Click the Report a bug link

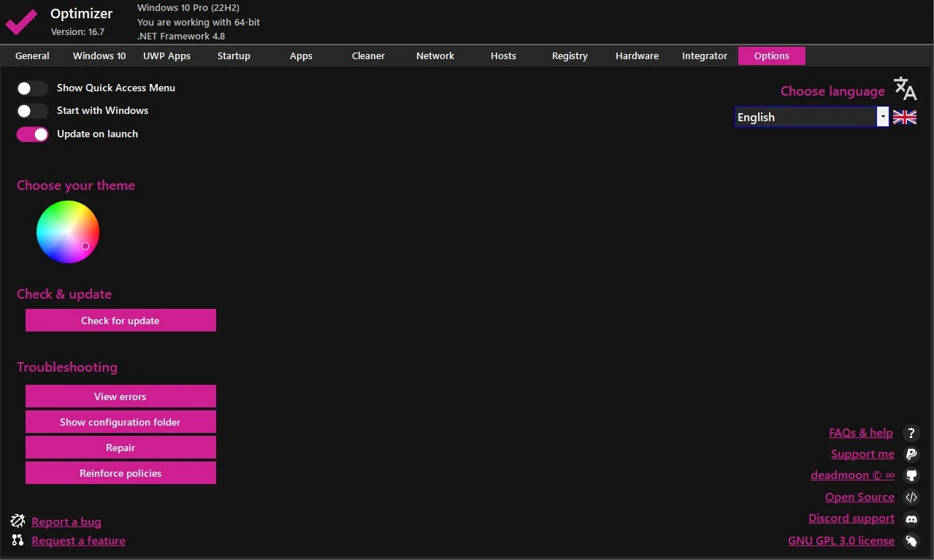click(x=66, y=522)
